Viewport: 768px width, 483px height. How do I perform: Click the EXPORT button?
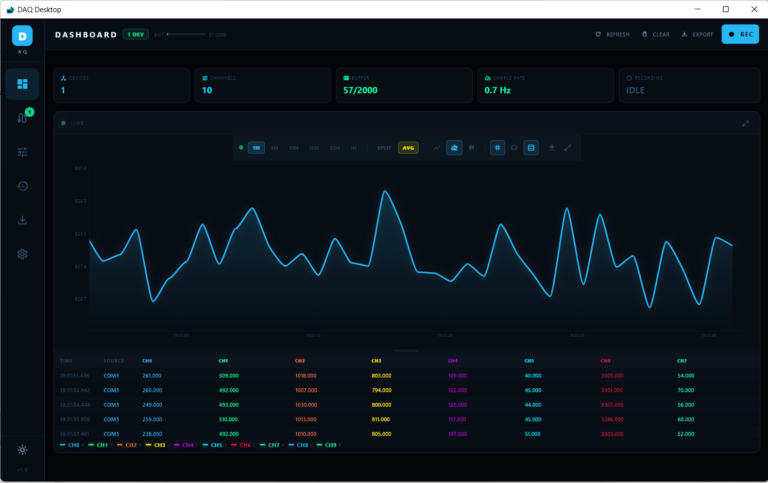pyautogui.click(x=697, y=34)
